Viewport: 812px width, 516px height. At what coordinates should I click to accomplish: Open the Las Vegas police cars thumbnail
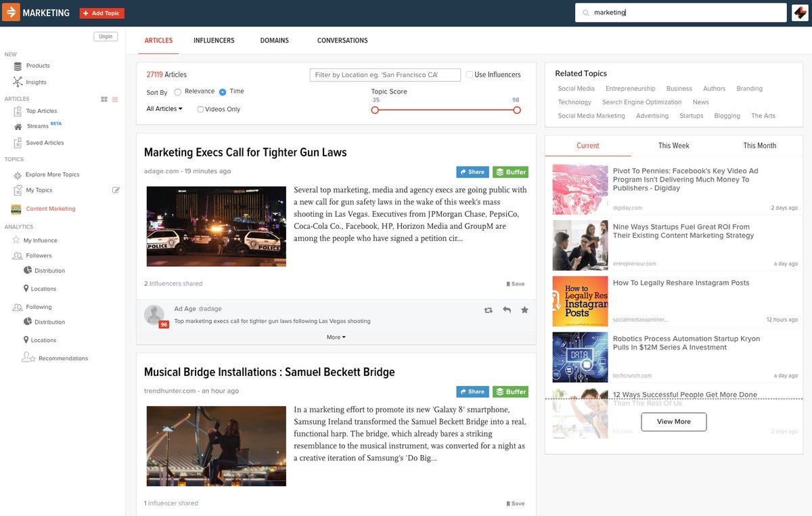coord(217,226)
